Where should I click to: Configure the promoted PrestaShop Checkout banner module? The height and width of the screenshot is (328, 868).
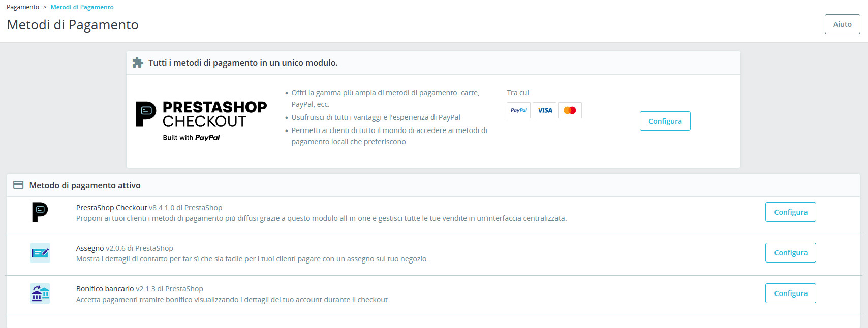click(x=665, y=121)
